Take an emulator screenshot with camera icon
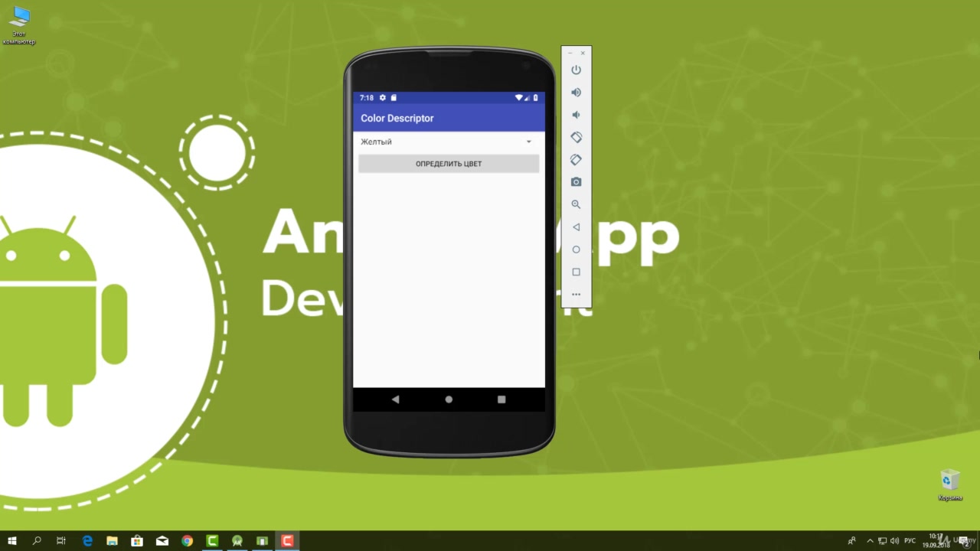 (576, 182)
